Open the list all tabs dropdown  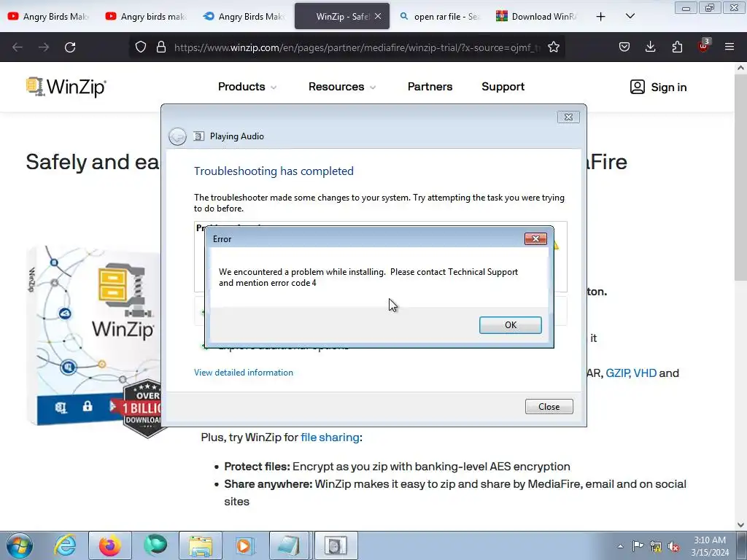630,16
